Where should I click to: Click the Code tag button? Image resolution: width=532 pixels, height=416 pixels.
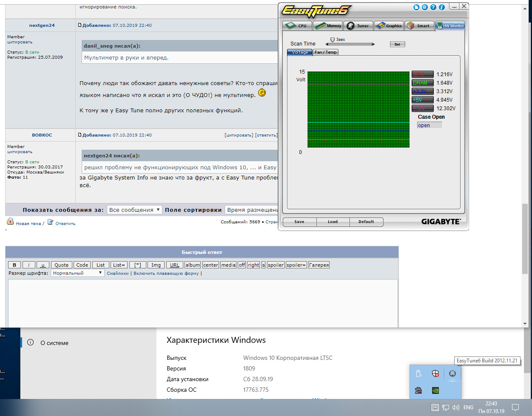tap(82, 265)
